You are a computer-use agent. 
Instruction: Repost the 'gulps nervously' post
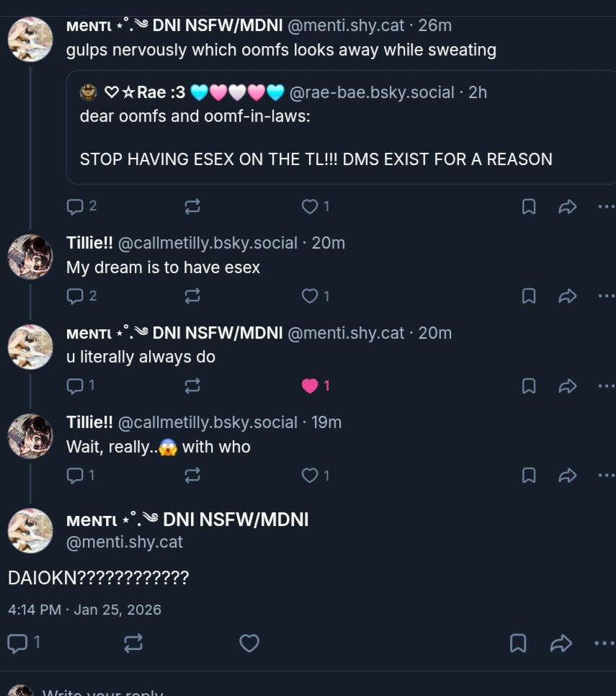point(192,206)
